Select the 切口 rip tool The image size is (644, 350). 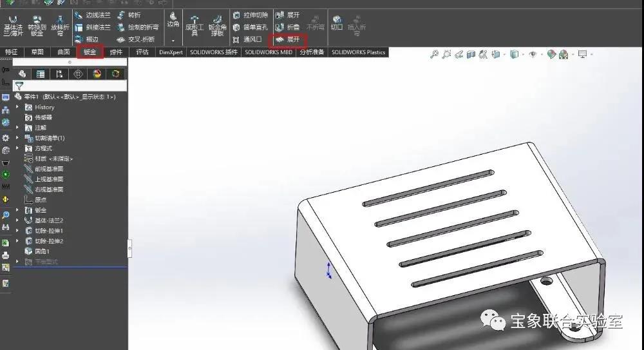[x=337, y=23]
